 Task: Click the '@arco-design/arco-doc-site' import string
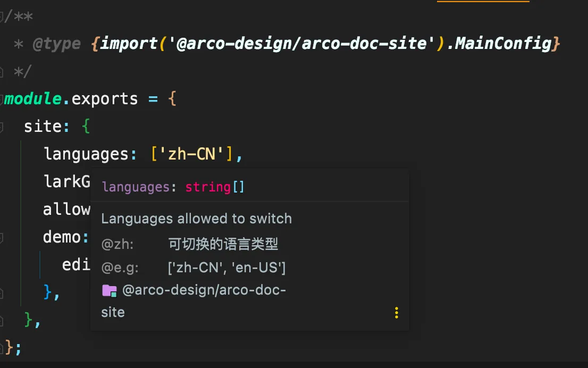(301, 43)
